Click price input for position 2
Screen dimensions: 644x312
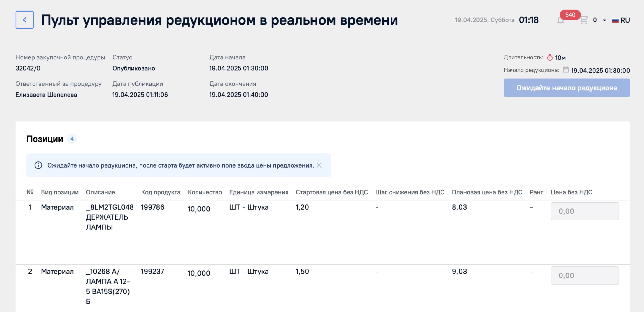[585, 275]
